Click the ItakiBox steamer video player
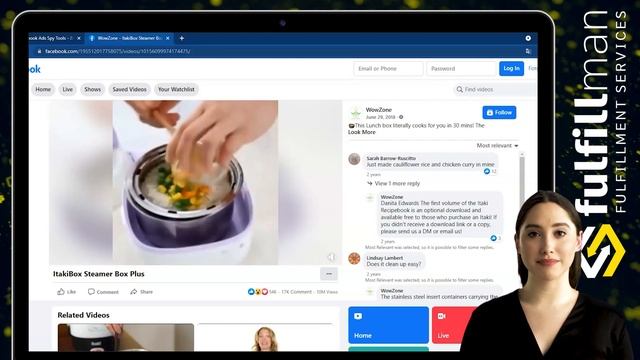The width and height of the screenshot is (640, 360). pyautogui.click(x=196, y=182)
